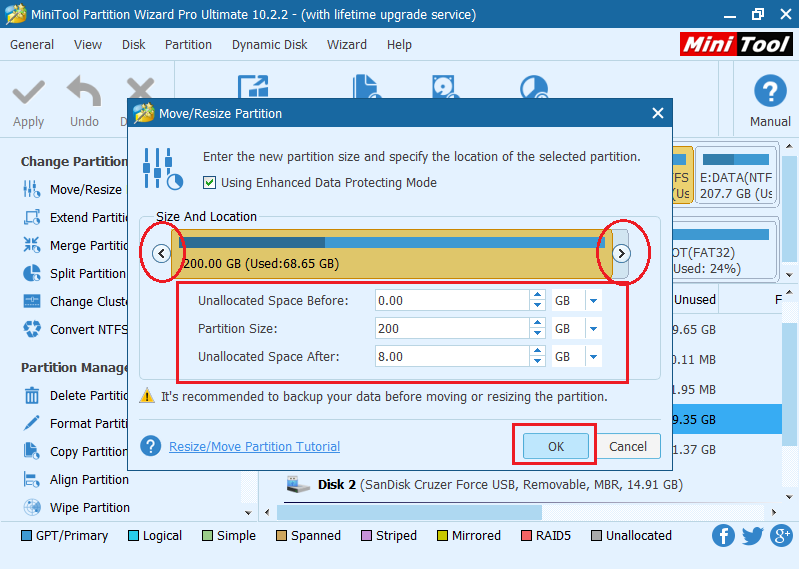This screenshot has height=569, width=799.
Task: Open the Partition menu
Action: click(188, 45)
